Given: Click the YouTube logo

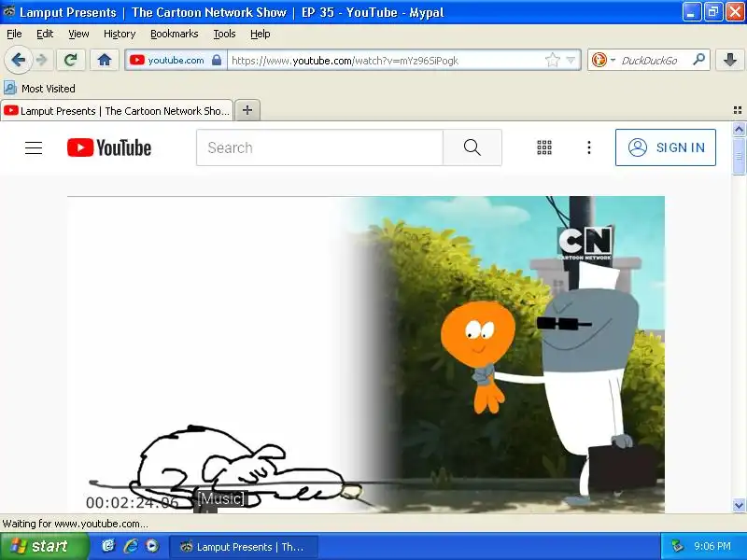Looking at the screenshot, I should coord(109,147).
